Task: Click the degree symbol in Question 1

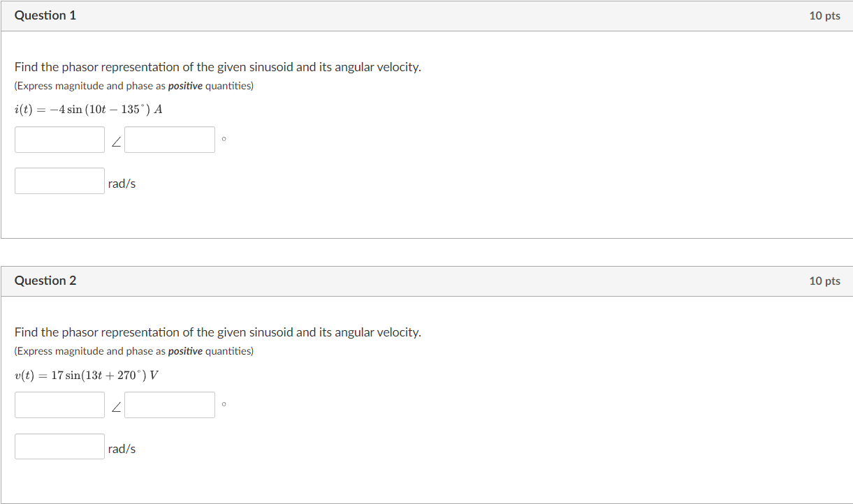Action: point(223,138)
